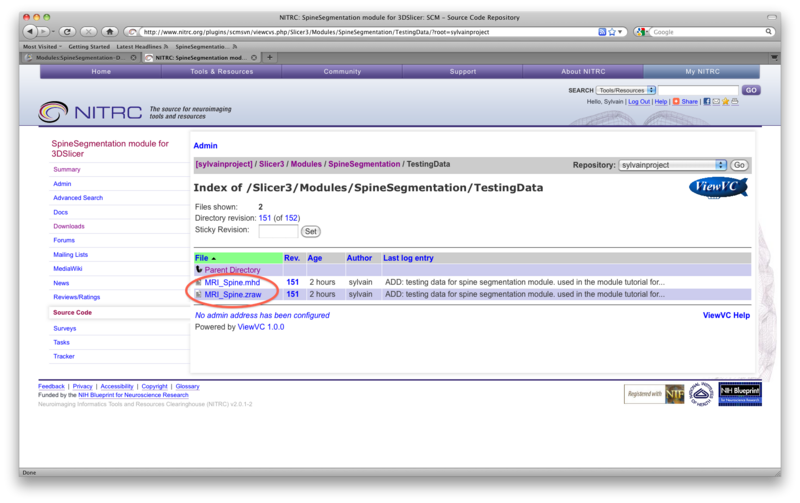The image size is (800, 503).
Task: Click the magnifier icon in Google search box
Action: click(768, 32)
